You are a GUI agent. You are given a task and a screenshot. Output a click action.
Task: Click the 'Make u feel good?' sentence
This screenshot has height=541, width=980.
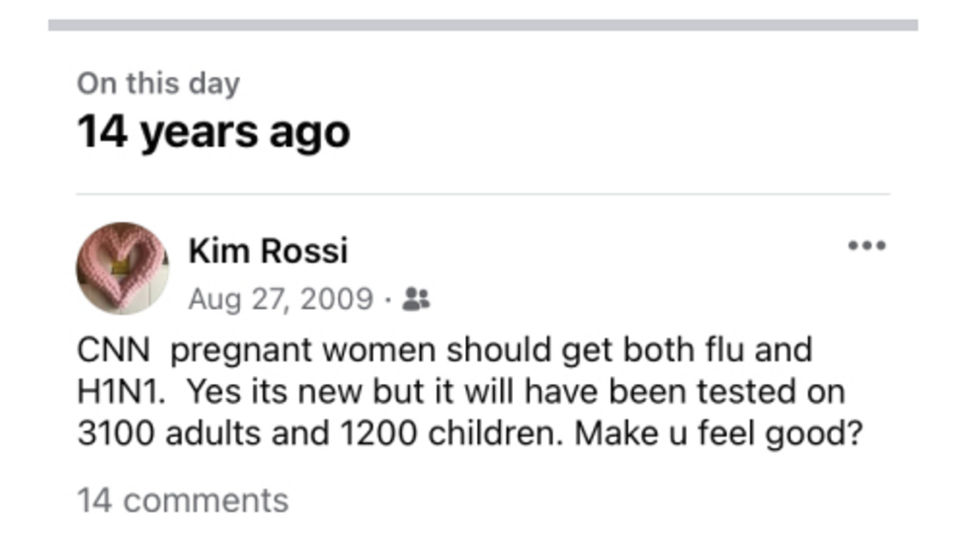click(x=719, y=433)
